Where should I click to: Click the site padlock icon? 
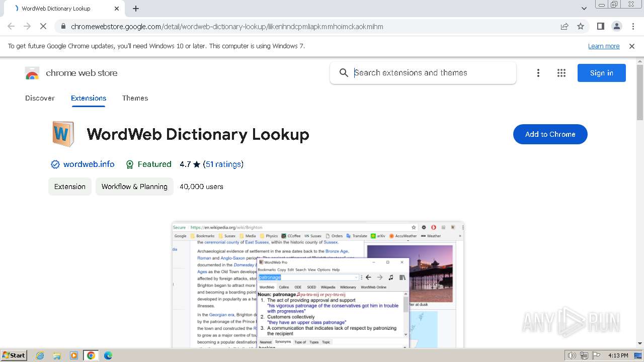63,27
